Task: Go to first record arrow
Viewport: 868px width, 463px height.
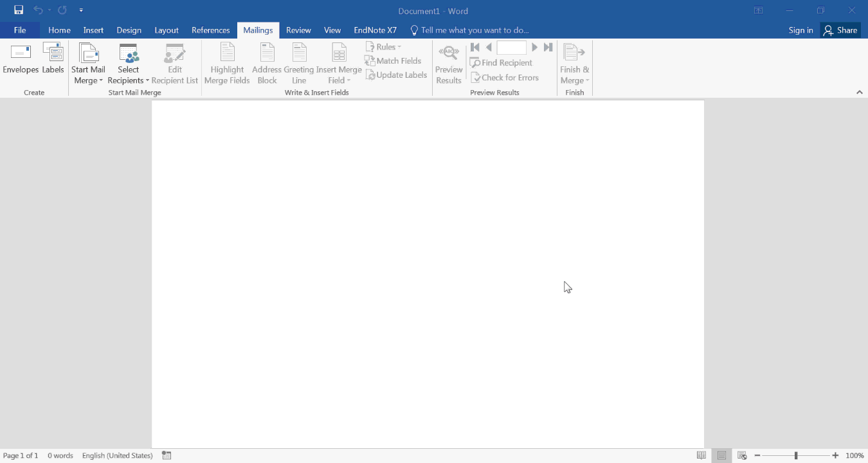Action: [475, 47]
